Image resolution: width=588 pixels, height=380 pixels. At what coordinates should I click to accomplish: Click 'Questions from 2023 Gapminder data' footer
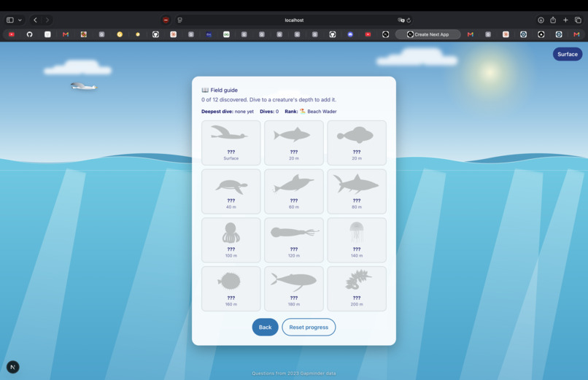[293, 373]
